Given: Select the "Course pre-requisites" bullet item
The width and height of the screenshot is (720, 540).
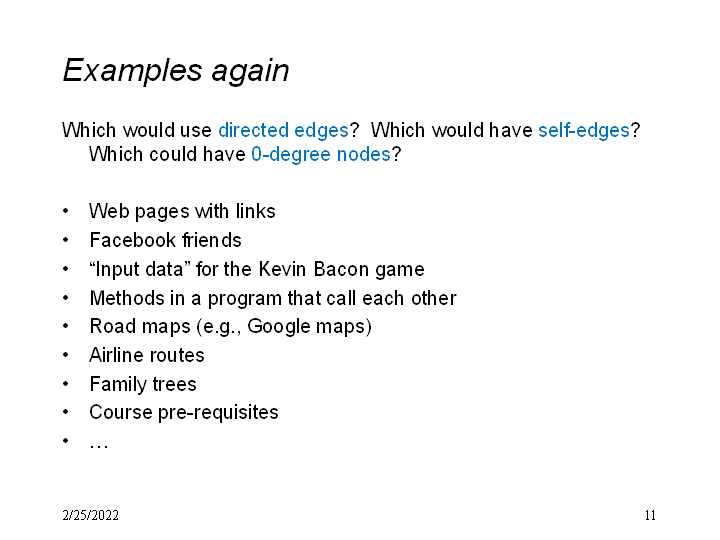Looking at the screenshot, I should 184,412.
